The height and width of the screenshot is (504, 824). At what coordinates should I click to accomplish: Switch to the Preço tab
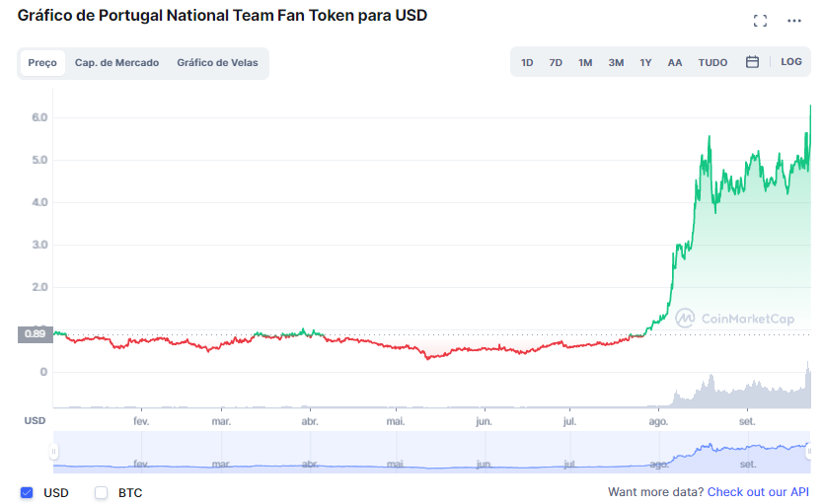pos(42,63)
